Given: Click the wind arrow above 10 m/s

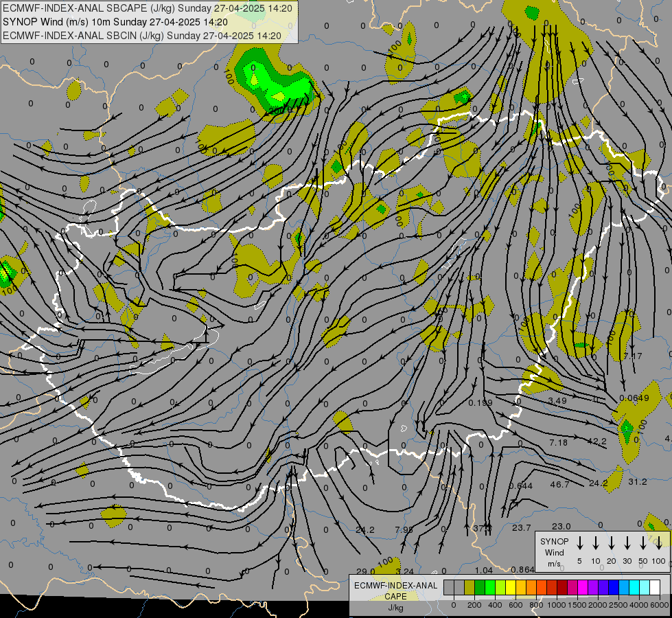Looking at the screenshot, I should point(595,543).
